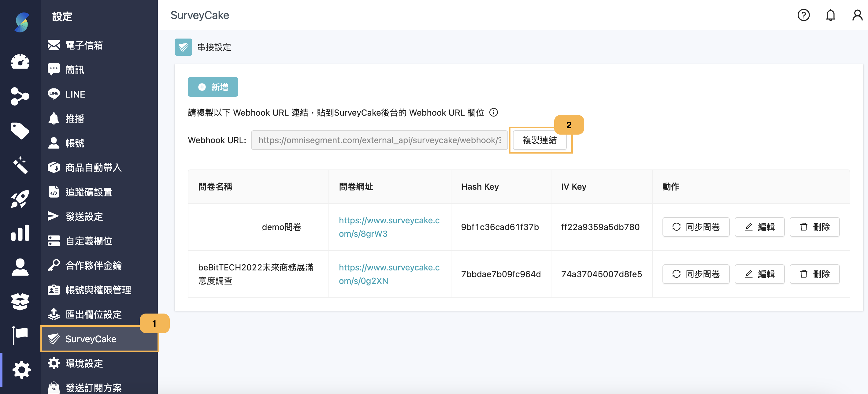Open the demo問卷 survey link
868x394 pixels.
point(389,227)
